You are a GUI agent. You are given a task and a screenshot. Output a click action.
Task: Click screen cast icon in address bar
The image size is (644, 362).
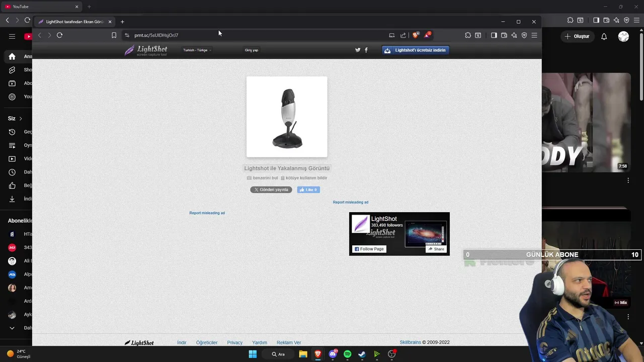point(391,35)
